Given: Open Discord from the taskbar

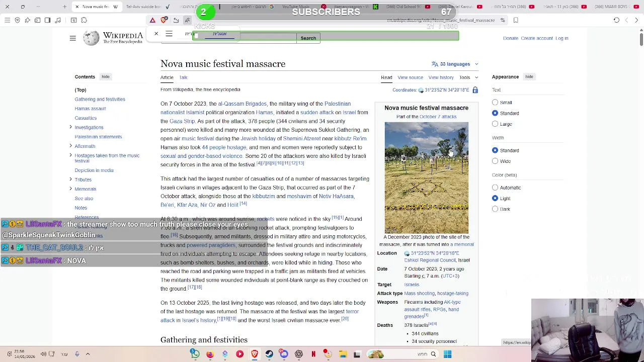Looking at the screenshot, I should click(x=284, y=354).
